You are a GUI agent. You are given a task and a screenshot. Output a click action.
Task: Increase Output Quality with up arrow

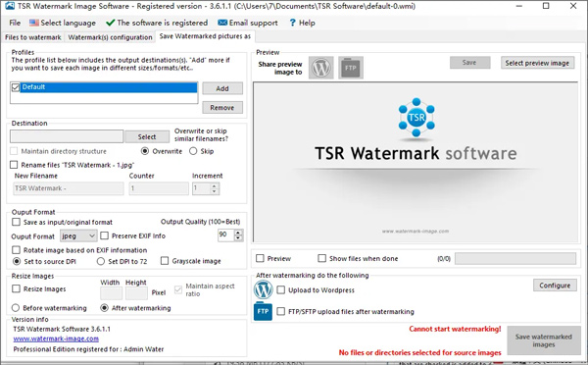238,233
